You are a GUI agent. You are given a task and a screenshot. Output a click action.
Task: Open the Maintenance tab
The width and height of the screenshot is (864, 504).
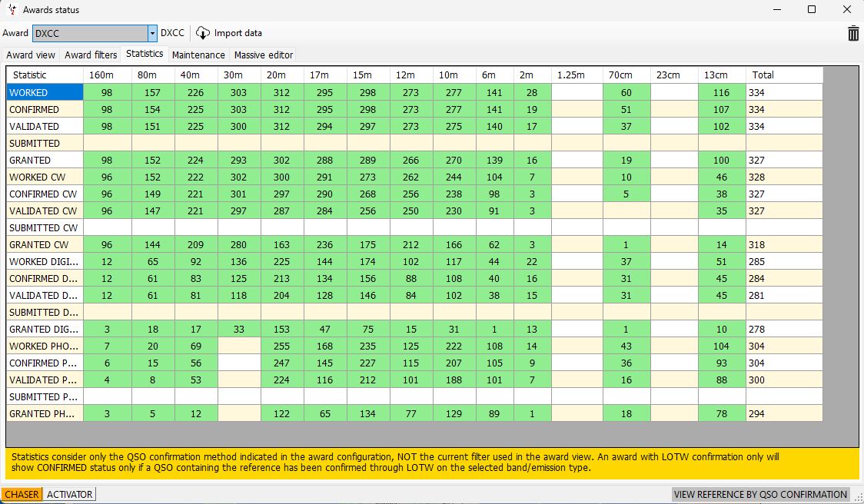click(x=198, y=55)
